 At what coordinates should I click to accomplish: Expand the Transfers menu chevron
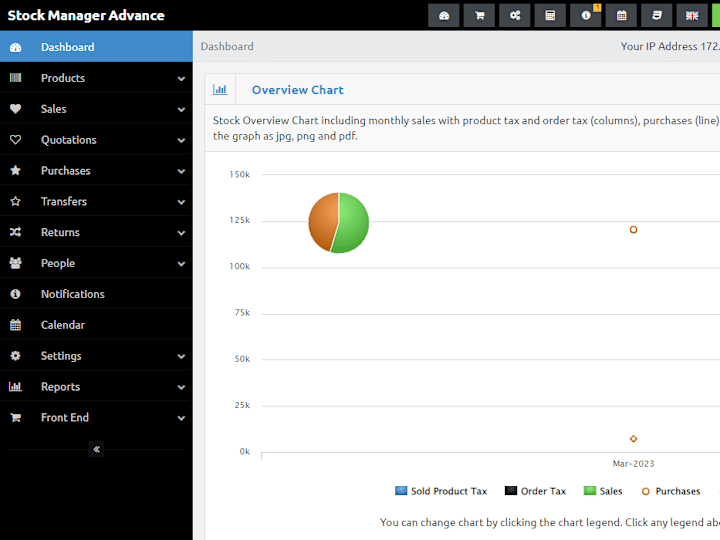[181, 202]
